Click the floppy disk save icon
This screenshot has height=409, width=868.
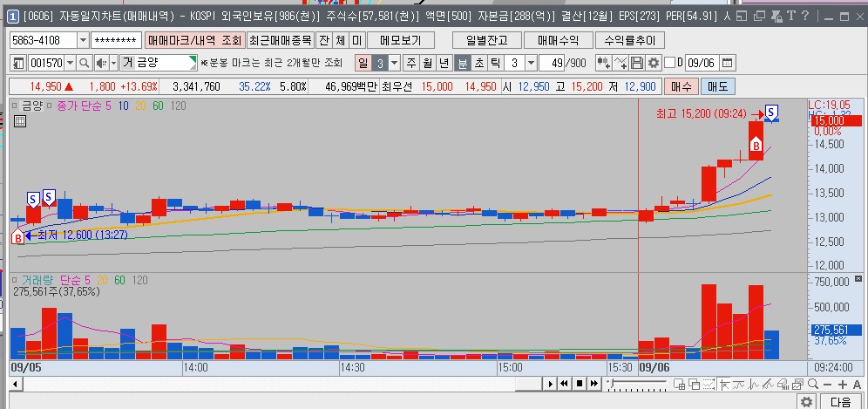(637, 63)
